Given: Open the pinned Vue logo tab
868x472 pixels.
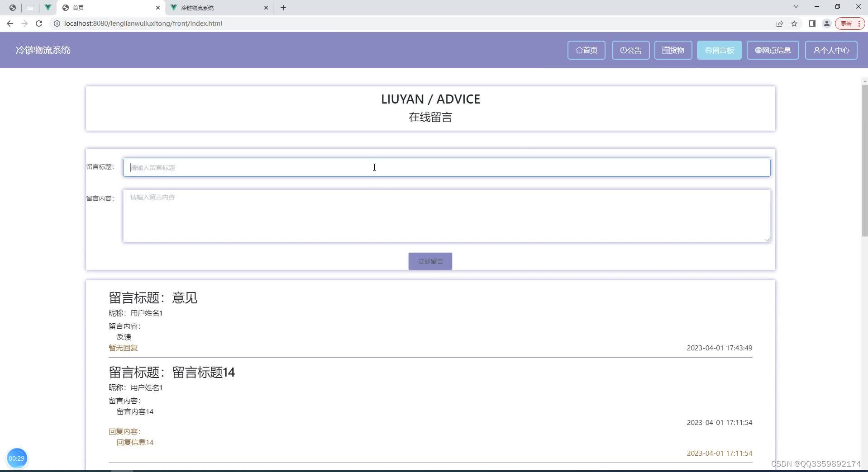Looking at the screenshot, I should point(48,8).
